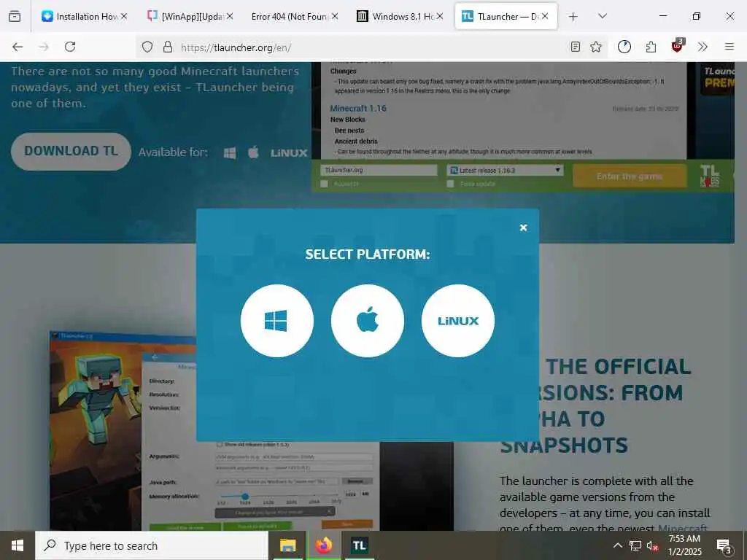Screen dimensions: 747x560
Task: Choose the Windows platform in dialog
Action: 276,321
